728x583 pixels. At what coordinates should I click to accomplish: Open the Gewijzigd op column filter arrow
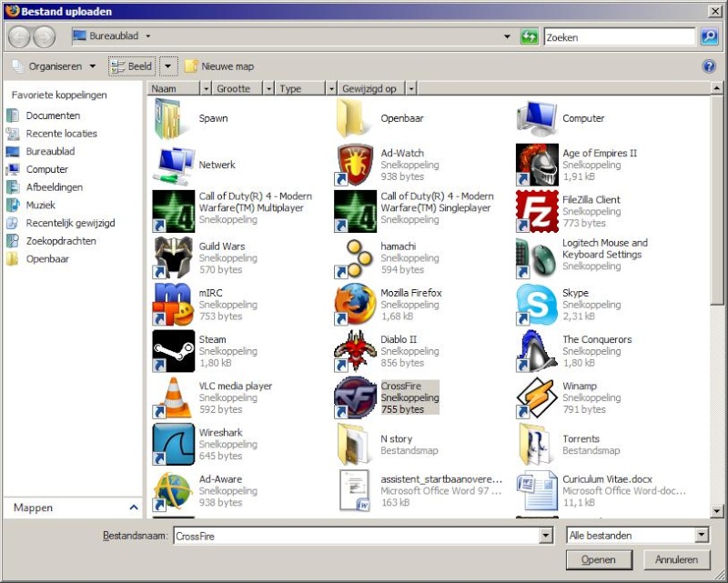click(411, 88)
